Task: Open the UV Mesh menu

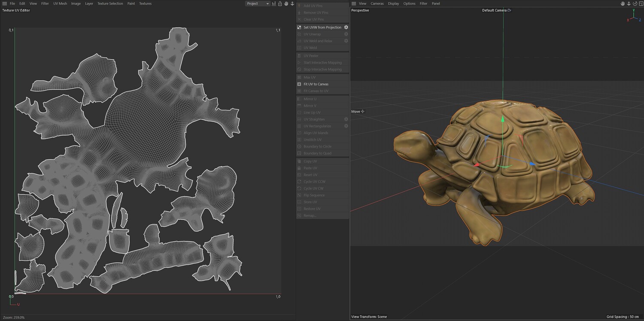Action: 60,3
